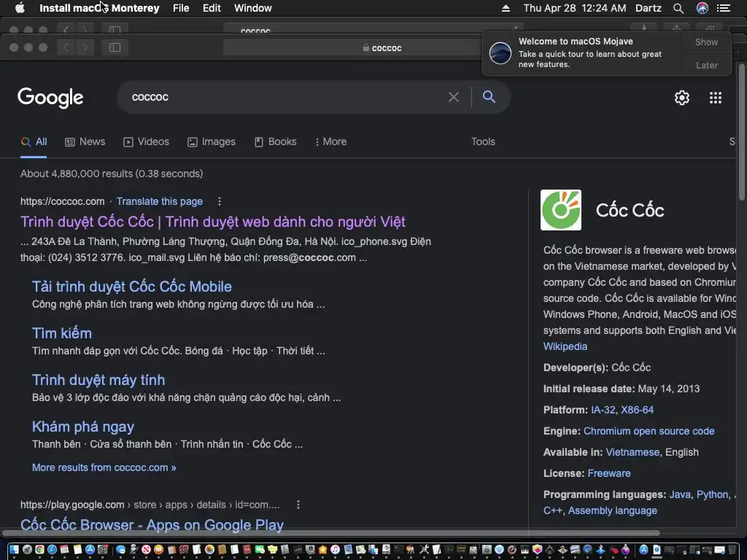Open the Apple menu
Screen dimensions: 747x560
(x=20, y=8)
